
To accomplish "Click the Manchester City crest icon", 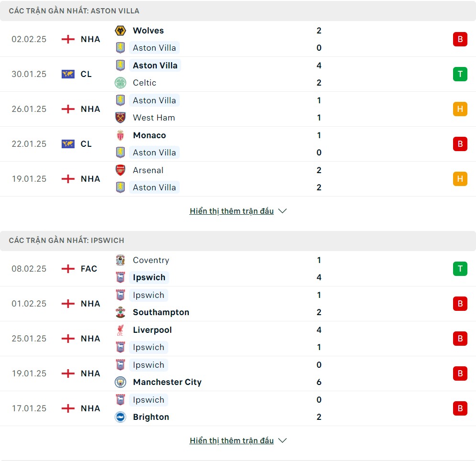I will tap(120, 382).
